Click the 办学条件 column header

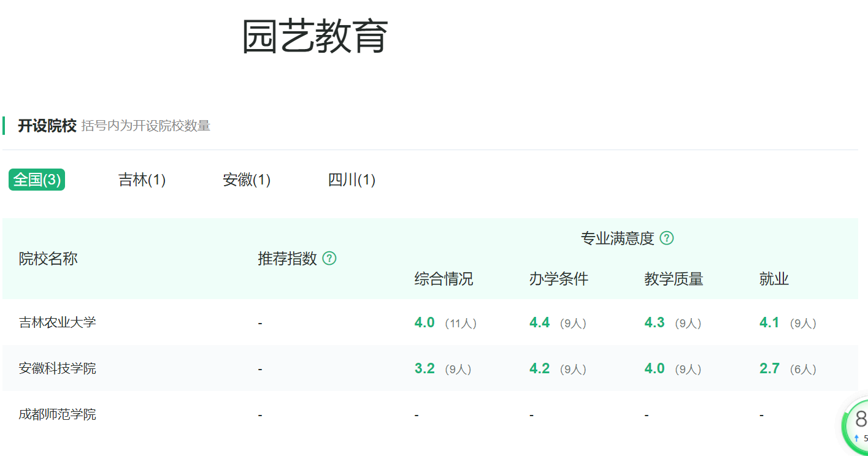[x=559, y=279]
